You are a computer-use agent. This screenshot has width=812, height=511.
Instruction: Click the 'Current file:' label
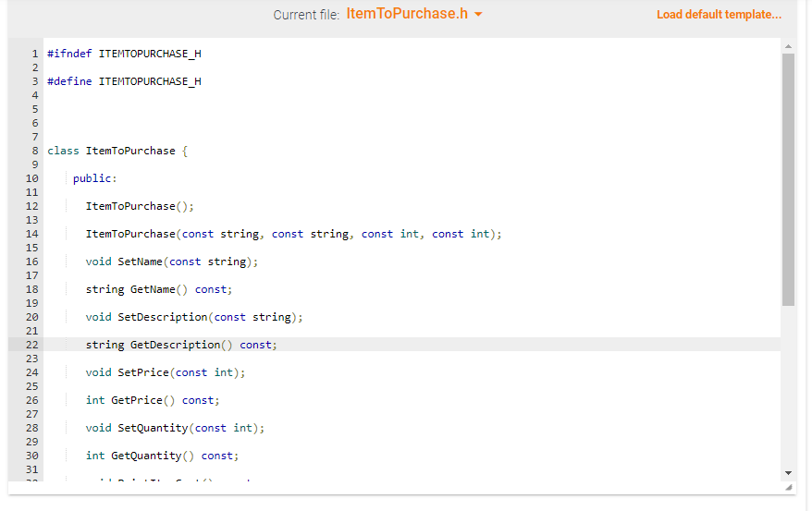point(306,15)
